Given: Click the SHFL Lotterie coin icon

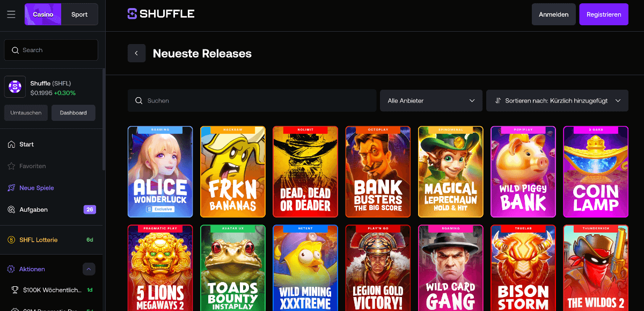Looking at the screenshot, I should (x=11, y=240).
